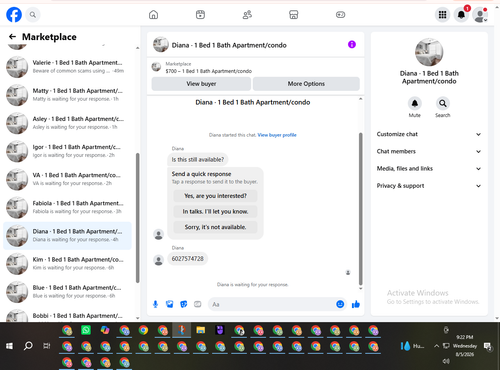Show hidden system tray icons chevron

[436, 346]
